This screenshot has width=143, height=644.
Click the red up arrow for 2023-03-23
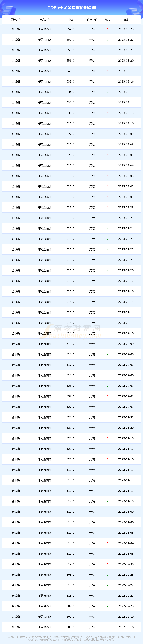(x=107, y=29)
